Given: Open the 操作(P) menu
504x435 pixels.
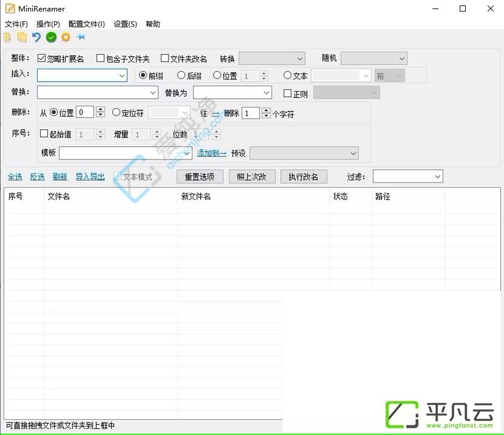Looking at the screenshot, I should click(x=48, y=24).
